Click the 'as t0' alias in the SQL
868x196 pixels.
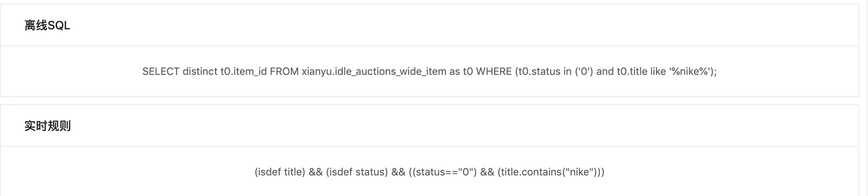tap(461, 71)
